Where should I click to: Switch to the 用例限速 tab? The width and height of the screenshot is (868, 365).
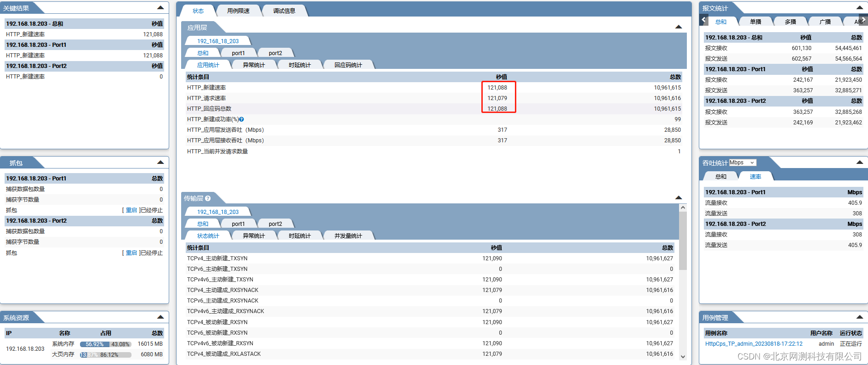click(238, 11)
